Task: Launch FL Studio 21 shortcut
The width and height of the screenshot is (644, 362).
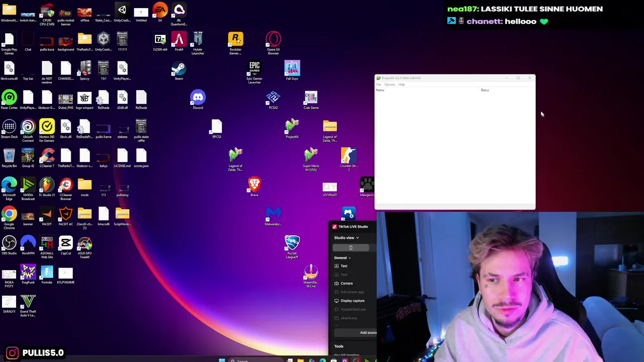Action: (x=47, y=187)
